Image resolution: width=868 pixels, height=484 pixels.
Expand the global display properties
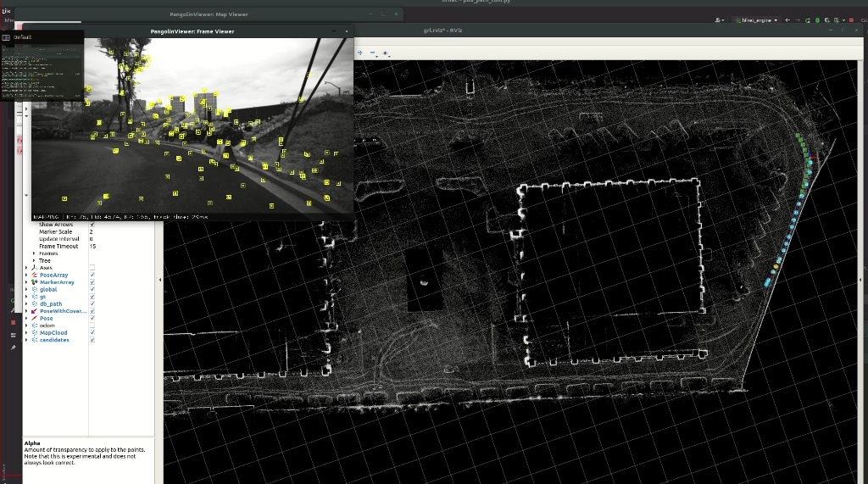[26, 290]
